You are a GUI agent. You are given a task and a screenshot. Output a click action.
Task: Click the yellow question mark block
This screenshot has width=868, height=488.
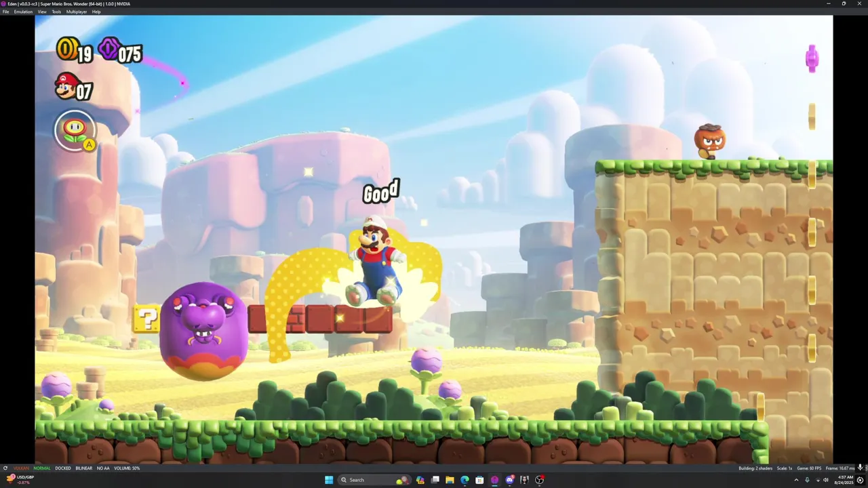pyautogui.click(x=146, y=318)
